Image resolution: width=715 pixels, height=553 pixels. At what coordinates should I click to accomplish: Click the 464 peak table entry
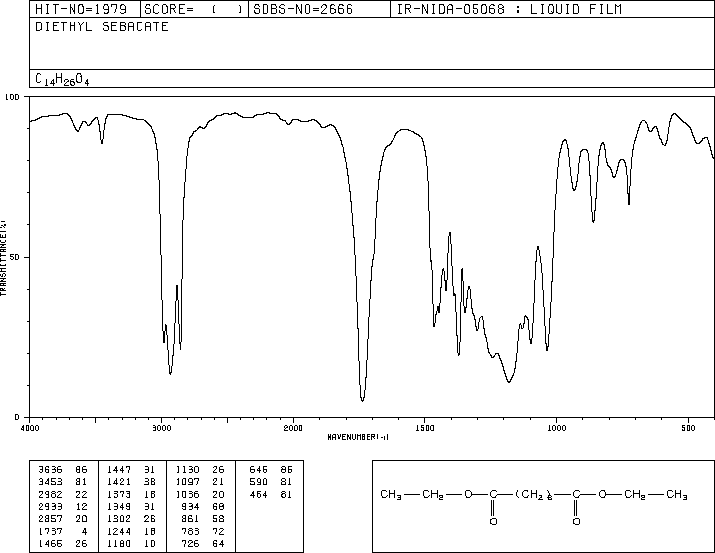[271, 494]
